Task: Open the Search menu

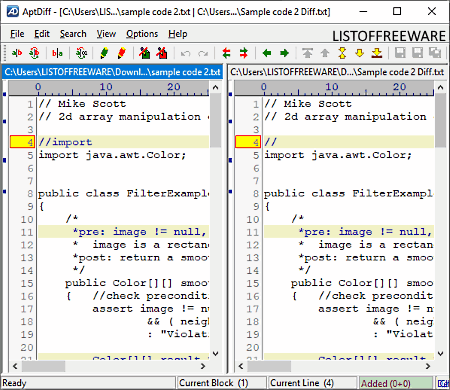Action: 73,34
